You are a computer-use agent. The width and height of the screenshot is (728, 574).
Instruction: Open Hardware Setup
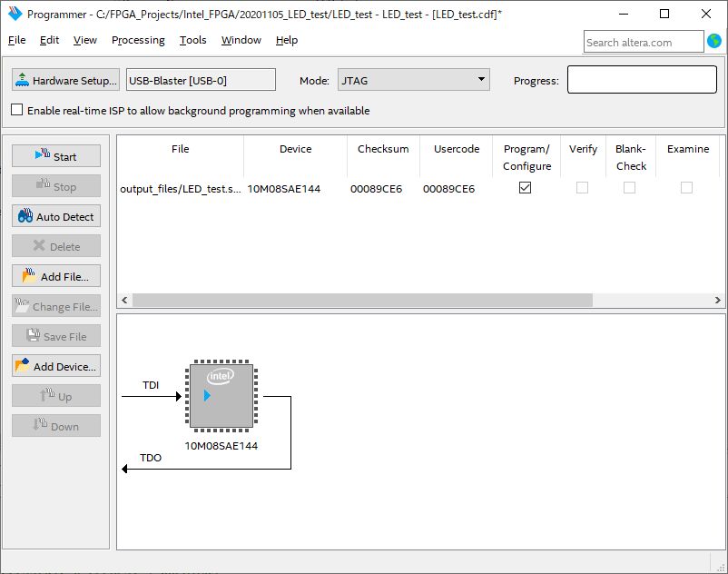[65, 81]
